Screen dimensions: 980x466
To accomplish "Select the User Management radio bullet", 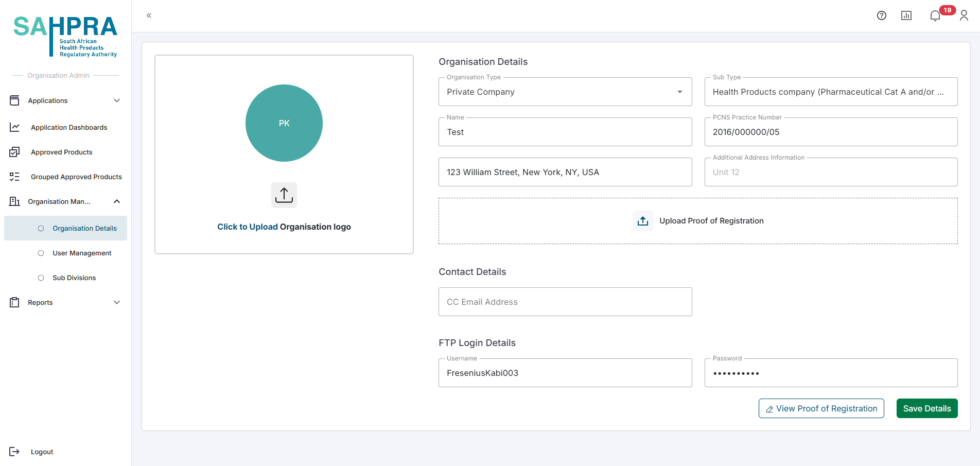I will (41, 253).
